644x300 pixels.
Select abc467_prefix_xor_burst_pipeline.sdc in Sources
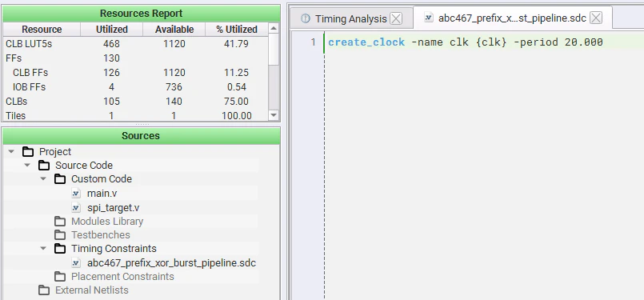tap(172, 263)
